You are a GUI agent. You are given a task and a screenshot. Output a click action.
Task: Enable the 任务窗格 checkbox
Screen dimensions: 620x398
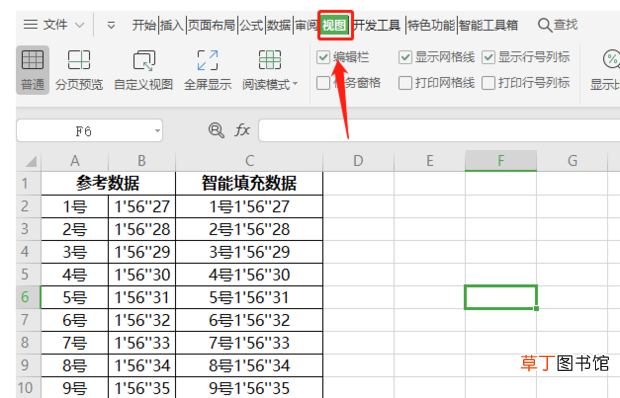[x=323, y=83]
